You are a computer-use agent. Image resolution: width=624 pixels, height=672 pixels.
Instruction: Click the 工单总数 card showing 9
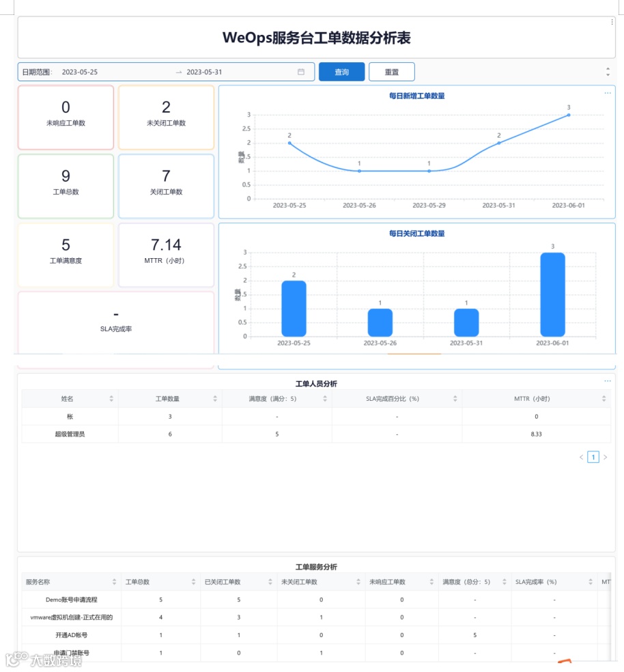pos(66,186)
